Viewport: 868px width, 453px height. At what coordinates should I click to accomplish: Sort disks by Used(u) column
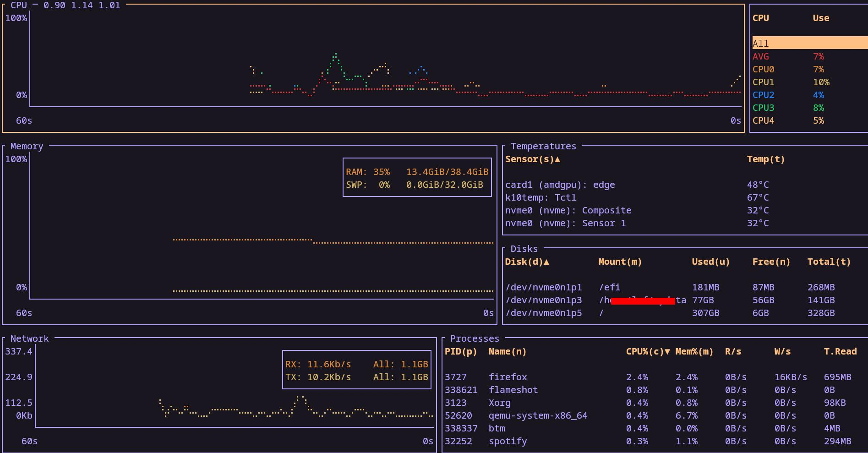tap(710, 262)
